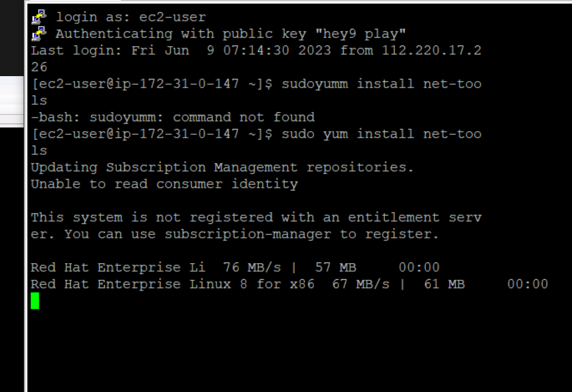
Task: Click the '61 MB' download size value
Action: (x=444, y=284)
